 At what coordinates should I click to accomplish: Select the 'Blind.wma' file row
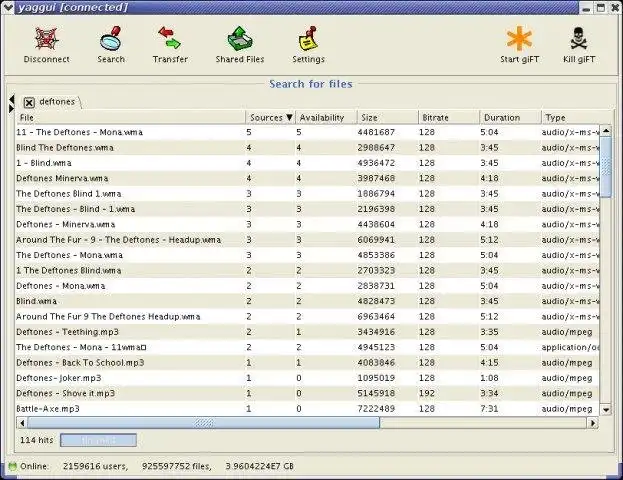[308, 301]
